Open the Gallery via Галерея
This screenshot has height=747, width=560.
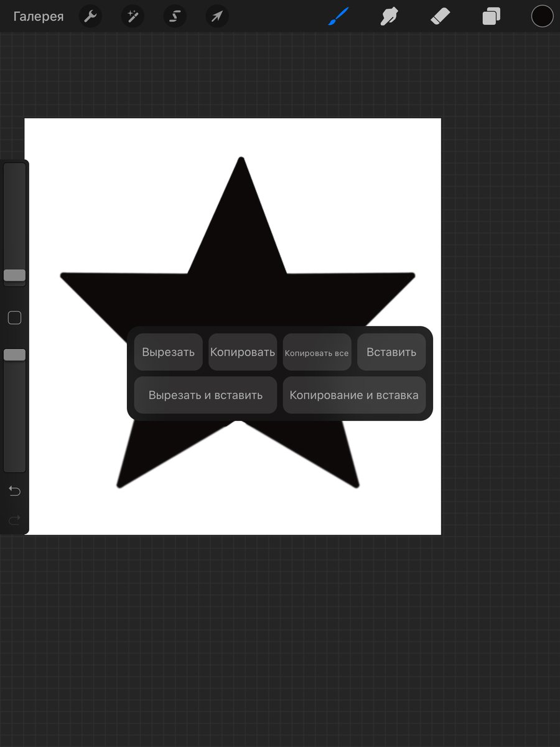pyautogui.click(x=39, y=17)
